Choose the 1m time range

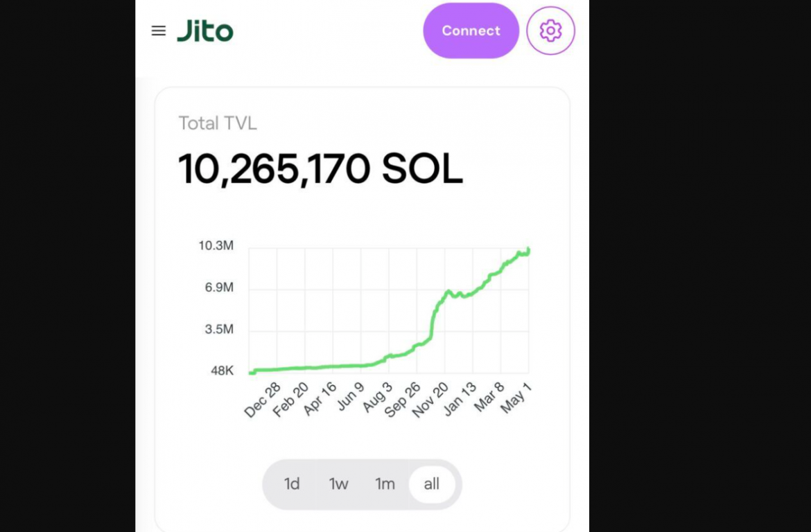point(385,484)
